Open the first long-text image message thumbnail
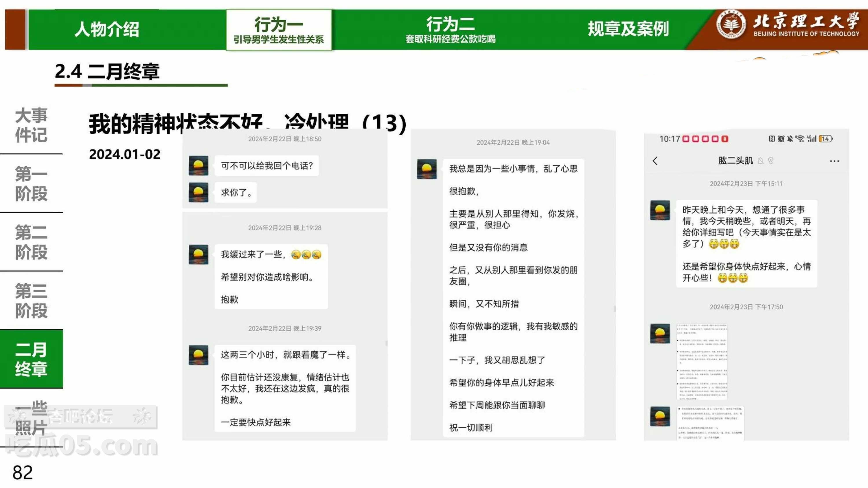 702,362
